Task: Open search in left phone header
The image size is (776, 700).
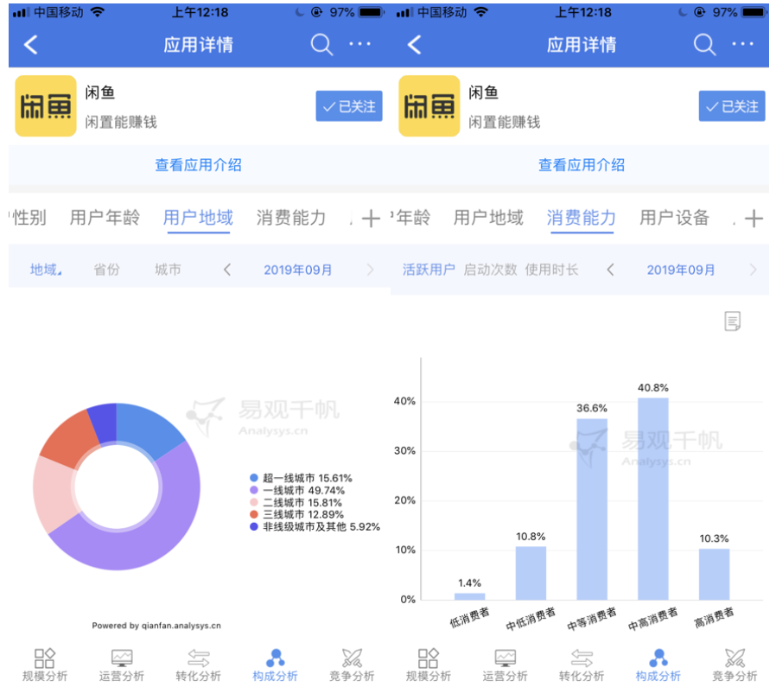Action: pyautogui.click(x=321, y=45)
